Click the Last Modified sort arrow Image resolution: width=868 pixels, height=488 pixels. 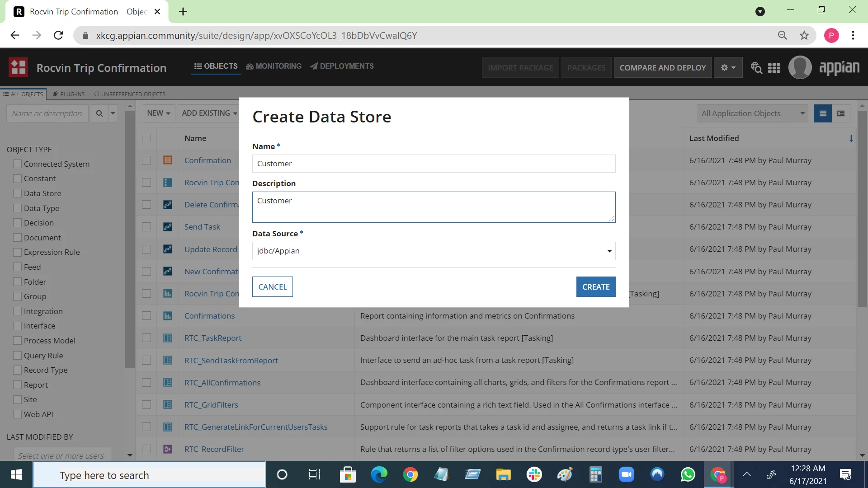[x=851, y=138]
